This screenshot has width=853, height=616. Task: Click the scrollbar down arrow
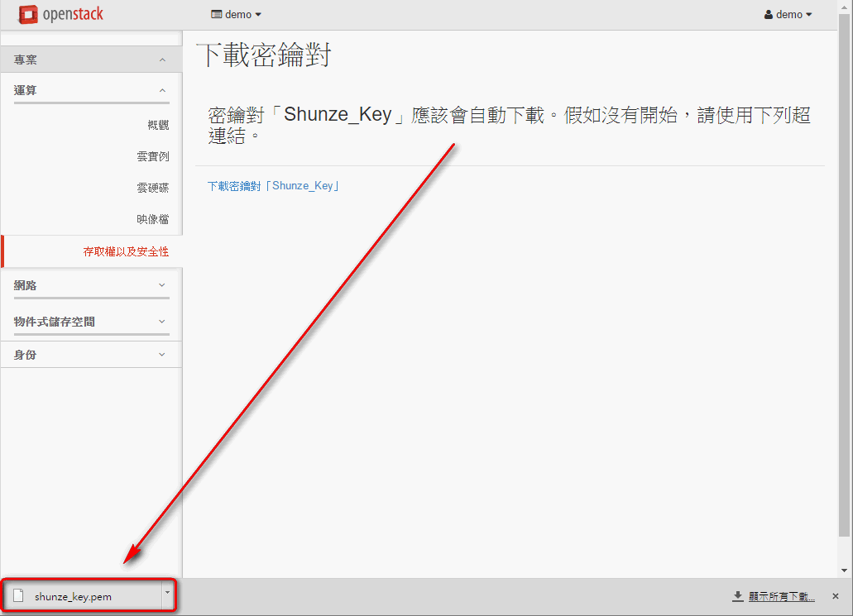coord(844,571)
